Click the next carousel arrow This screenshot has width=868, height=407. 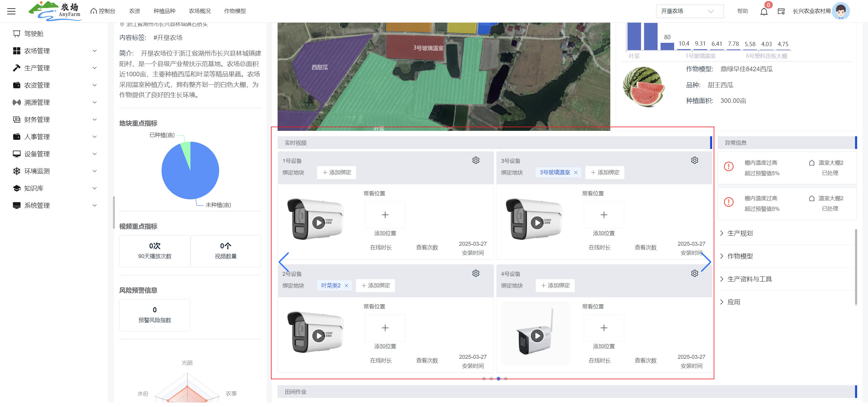click(x=706, y=262)
